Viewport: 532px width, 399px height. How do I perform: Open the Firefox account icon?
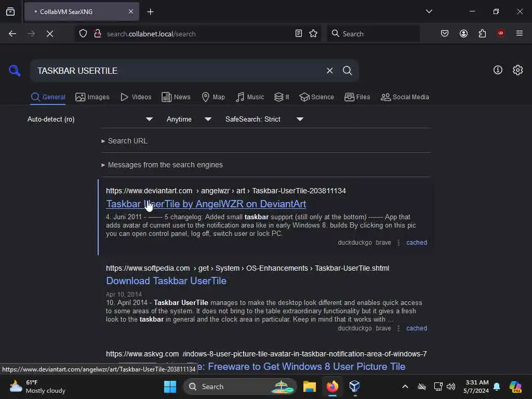coord(463,33)
